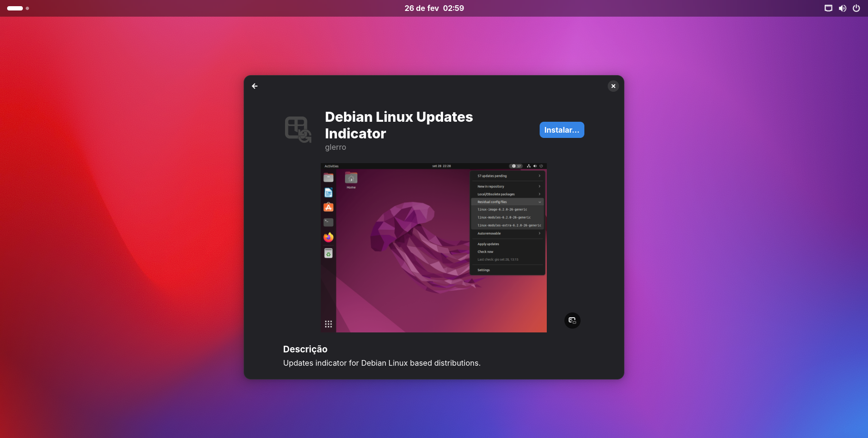Click the volume icon in top bar
Screen dimensions: 868x438
(842, 8)
